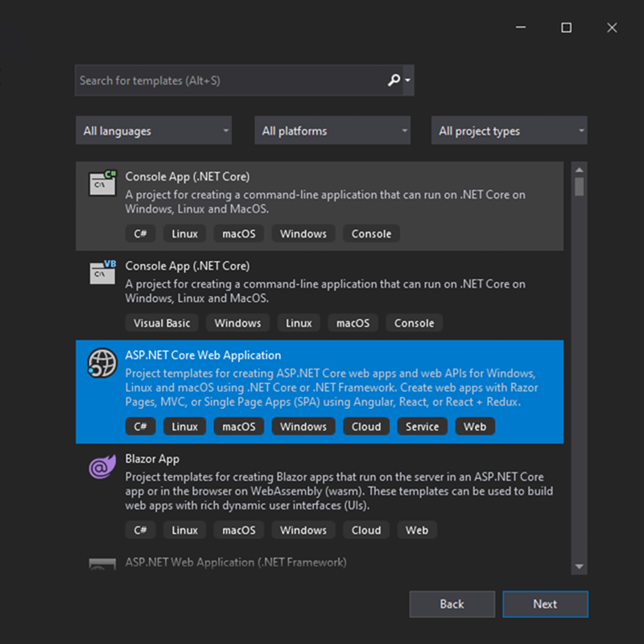
Task: Click the Cloud tag on Blazor App
Action: pos(366,530)
